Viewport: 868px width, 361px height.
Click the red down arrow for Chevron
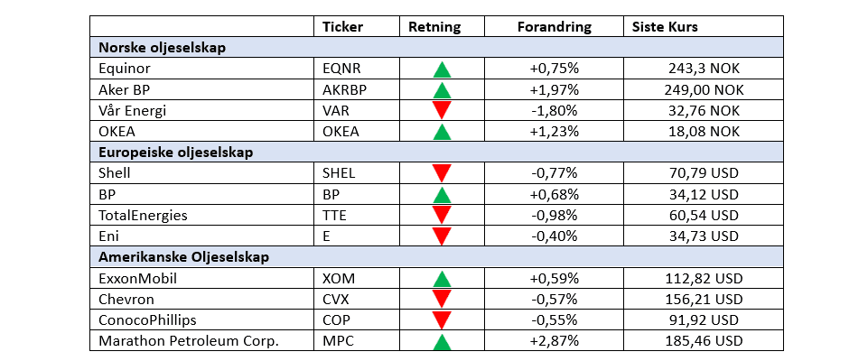442,299
